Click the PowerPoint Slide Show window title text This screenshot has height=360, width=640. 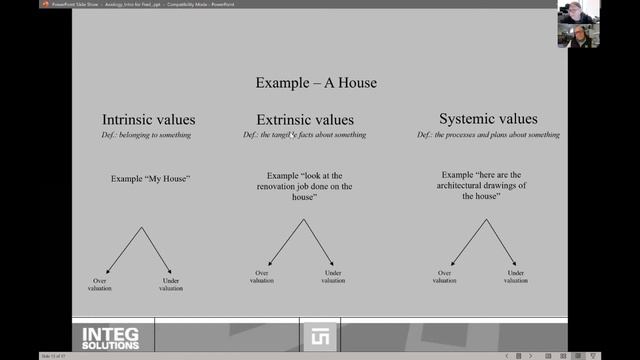(143, 4)
